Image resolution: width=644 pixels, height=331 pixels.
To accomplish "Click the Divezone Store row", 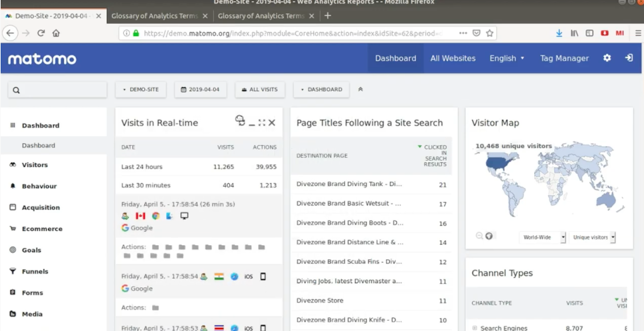I will (x=371, y=300).
